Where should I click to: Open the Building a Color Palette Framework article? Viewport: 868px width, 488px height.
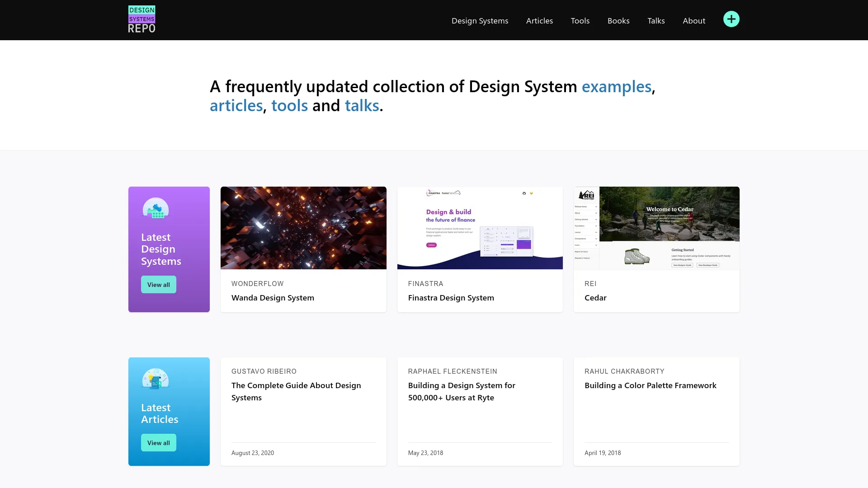tap(651, 385)
